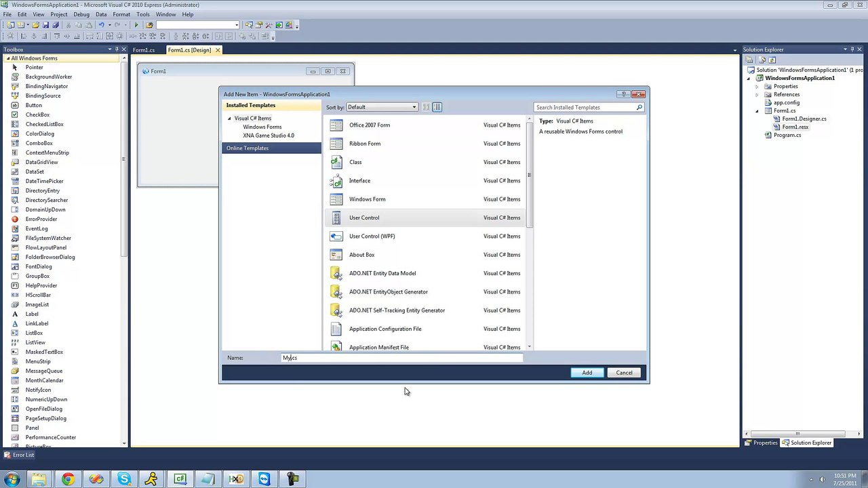Toggle medium icons view in template list
This screenshot has height=488, width=868.
pyautogui.click(x=437, y=107)
